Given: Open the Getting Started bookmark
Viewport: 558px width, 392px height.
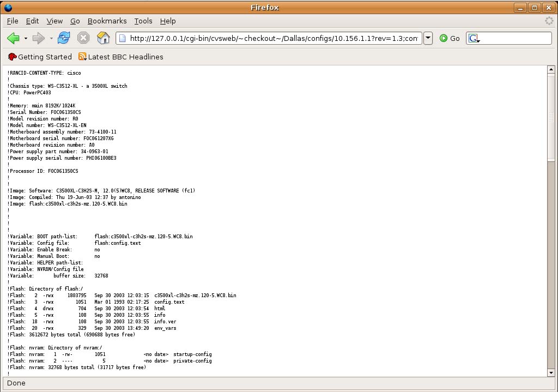Looking at the screenshot, I should point(39,57).
